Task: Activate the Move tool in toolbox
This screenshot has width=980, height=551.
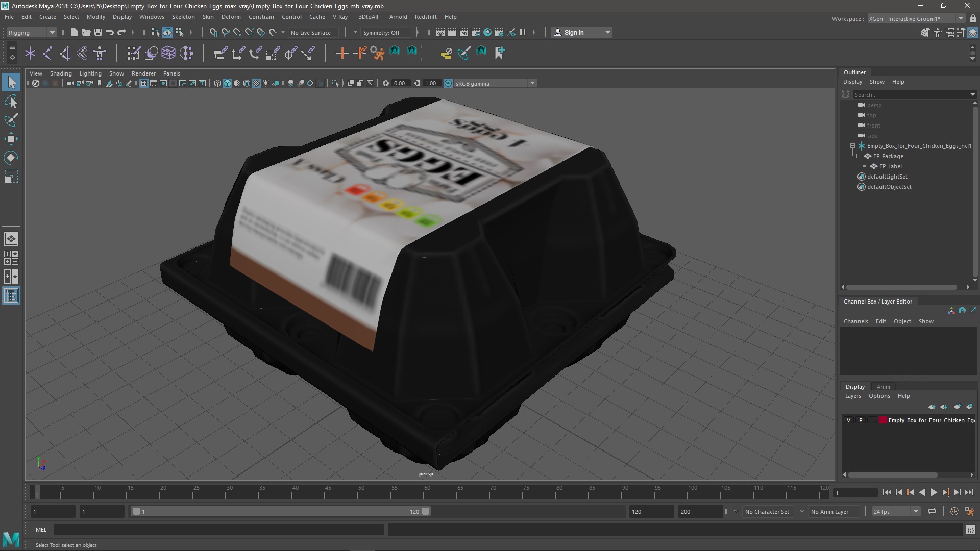Action: pyautogui.click(x=11, y=139)
